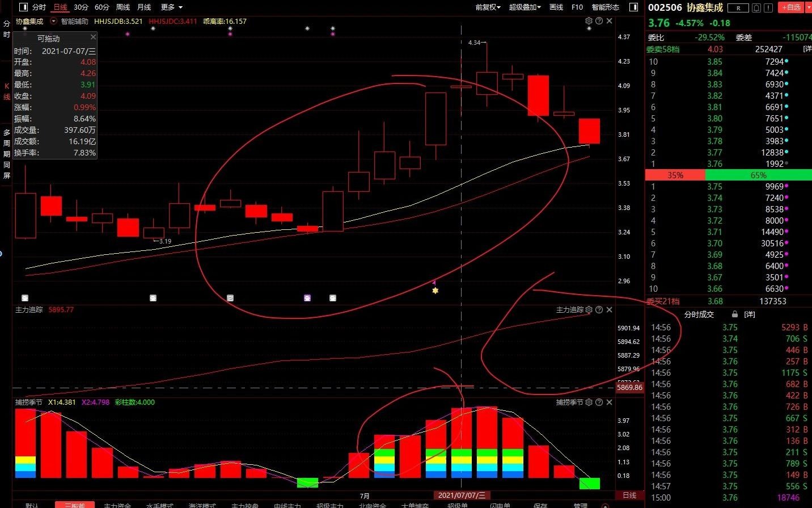Click the circular icon after 管理
812x508 pixels.
[606, 505]
